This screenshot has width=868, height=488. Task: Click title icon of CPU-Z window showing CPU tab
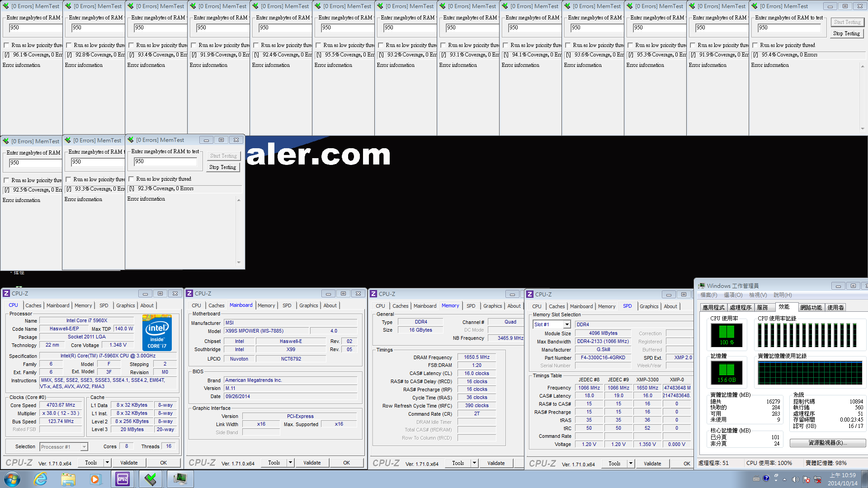pyautogui.click(x=6, y=294)
